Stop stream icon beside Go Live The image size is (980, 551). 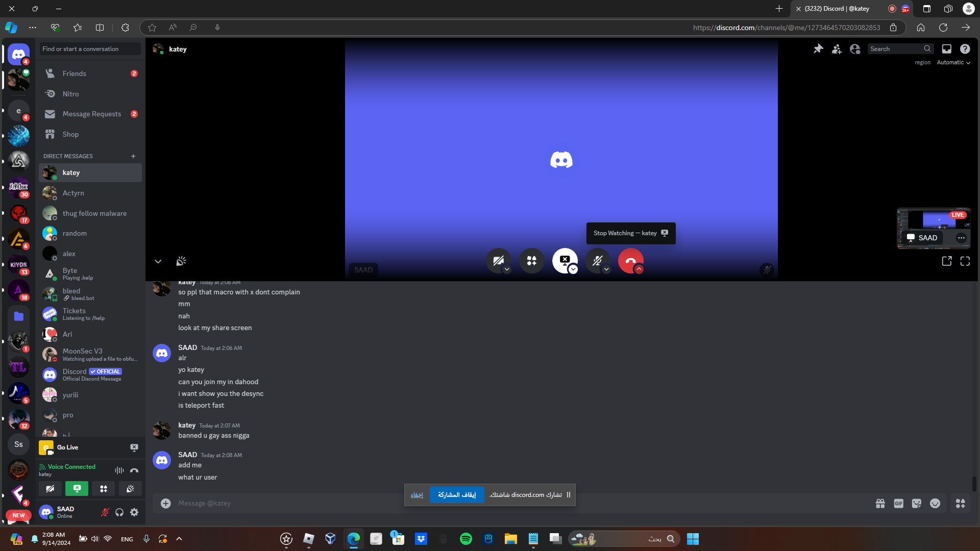[x=134, y=447]
